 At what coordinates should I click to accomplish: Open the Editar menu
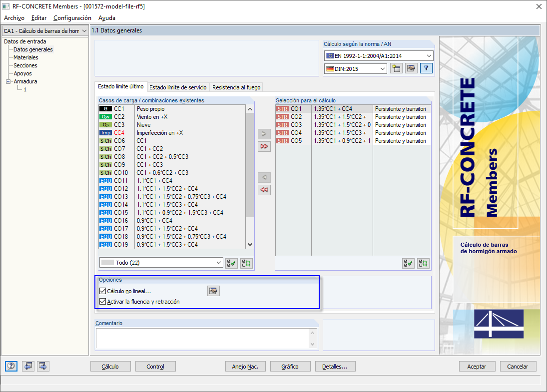[x=39, y=18]
